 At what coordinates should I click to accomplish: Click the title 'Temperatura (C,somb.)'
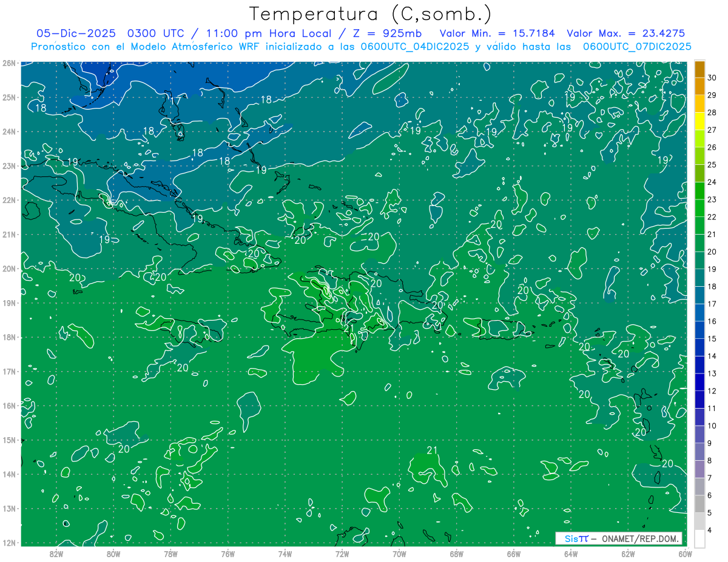371,15
